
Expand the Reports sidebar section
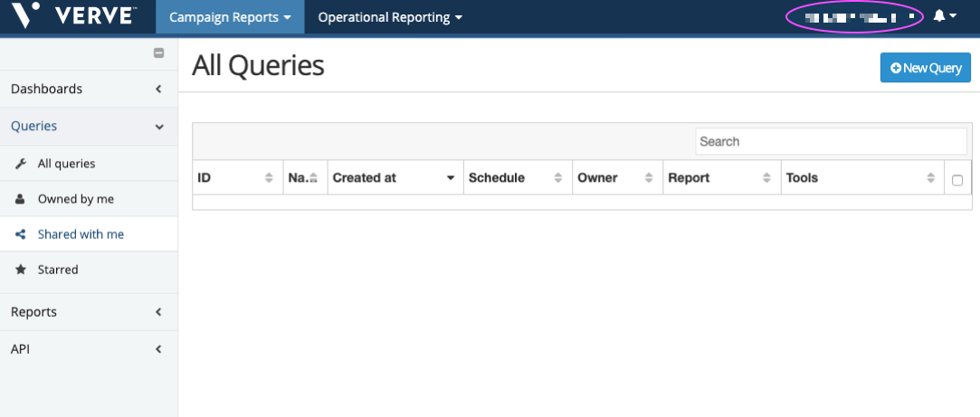(x=89, y=312)
